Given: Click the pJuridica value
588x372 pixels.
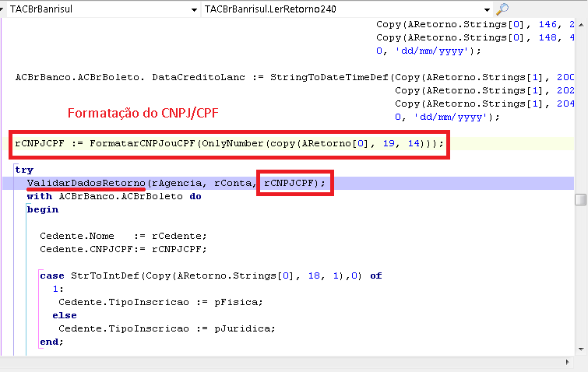Looking at the screenshot, I should (x=242, y=328).
